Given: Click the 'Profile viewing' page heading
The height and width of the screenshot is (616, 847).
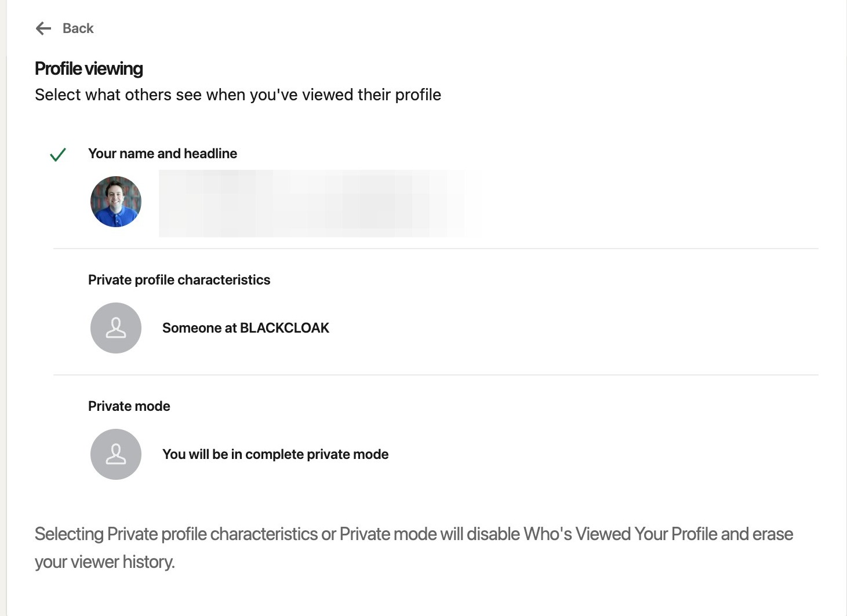Looking at the screenshot, I should (89, 69).
